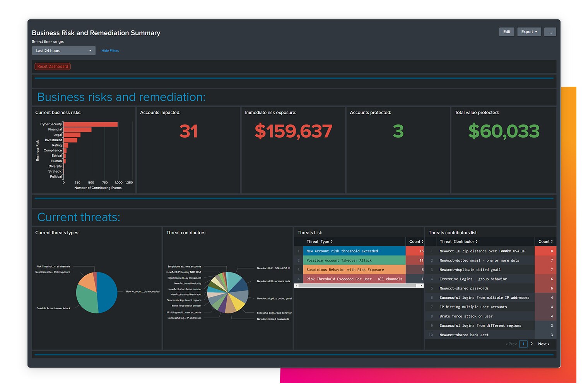Open the Last 24 hours time range selector
The width and height of the screenshot is (588, 387).
[63, 50]
